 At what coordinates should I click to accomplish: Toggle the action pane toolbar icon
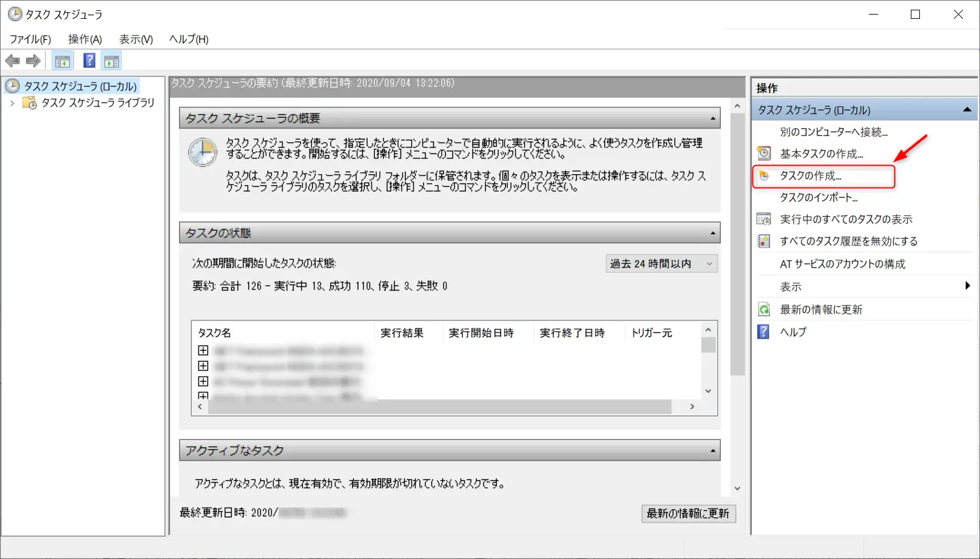pos(112,61)
